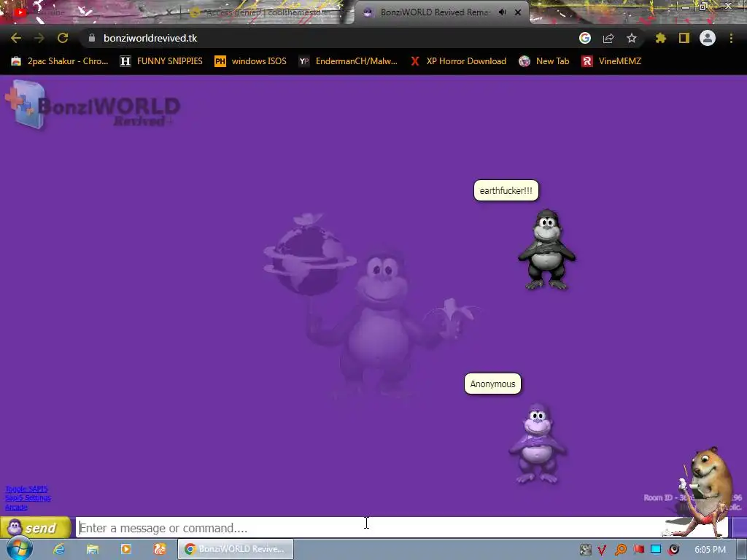Open the Windows Start orb
The width and height of the screenshot is (747, 560).
(19, 548)
